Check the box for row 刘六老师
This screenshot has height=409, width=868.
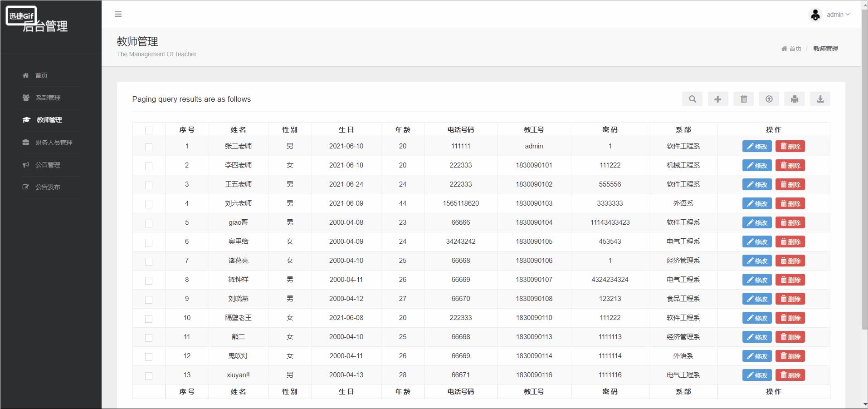pyautogui.click(x=149, y=204)
